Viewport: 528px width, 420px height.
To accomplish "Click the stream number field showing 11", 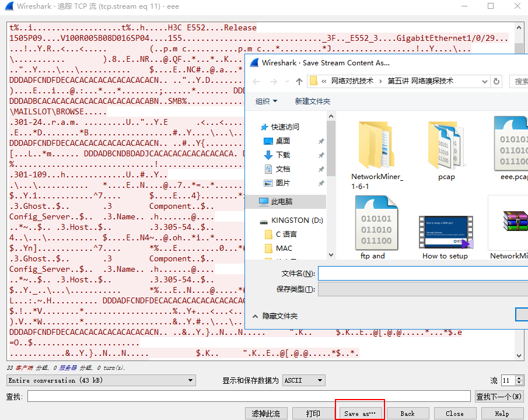I will 508,380.
